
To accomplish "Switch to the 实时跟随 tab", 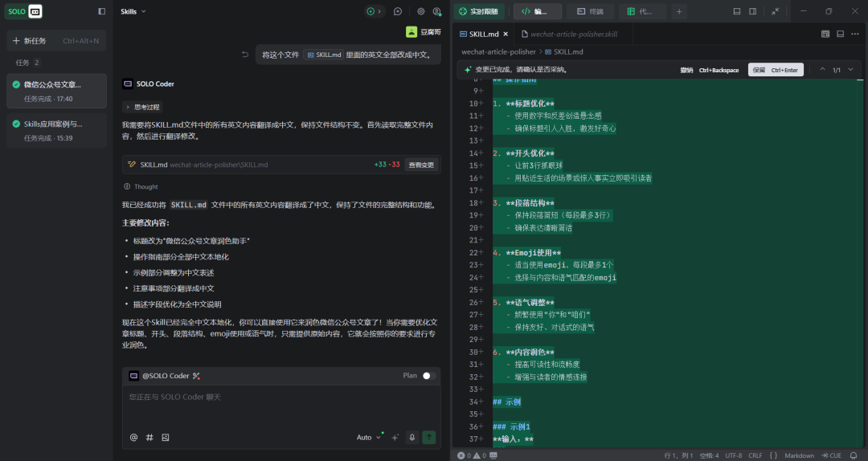I will [x=479, y=11].
